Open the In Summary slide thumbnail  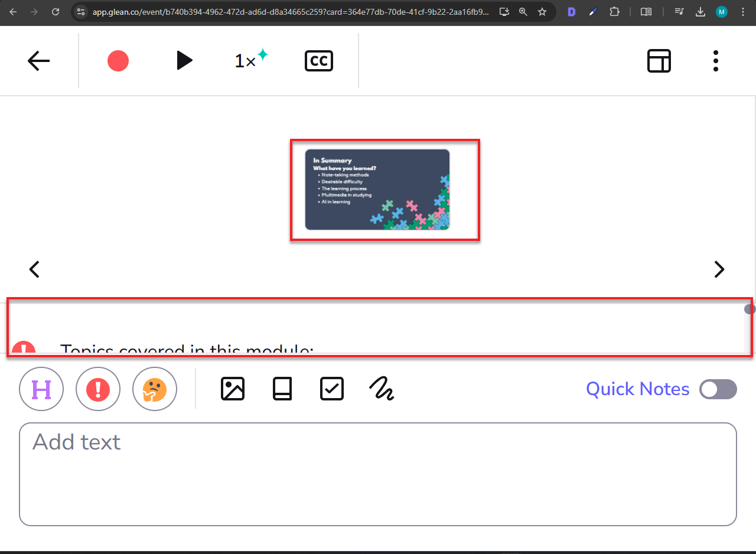point(377,190)
